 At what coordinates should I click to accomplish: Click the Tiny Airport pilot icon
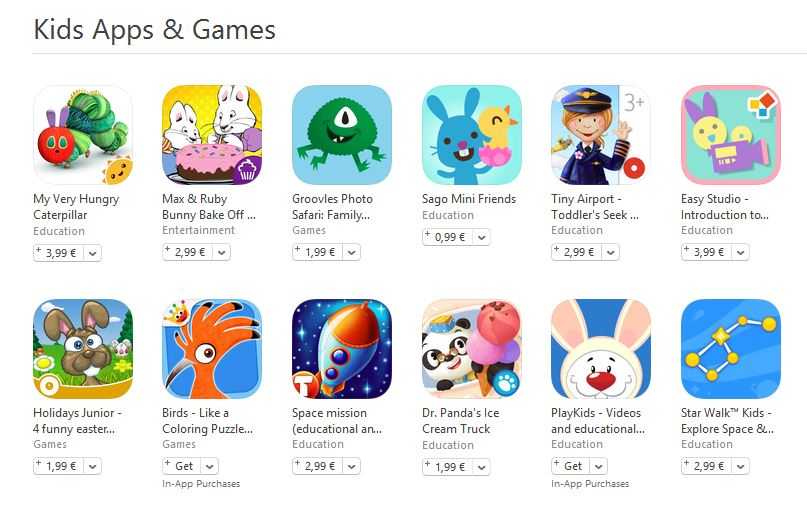tap(601, 135)
